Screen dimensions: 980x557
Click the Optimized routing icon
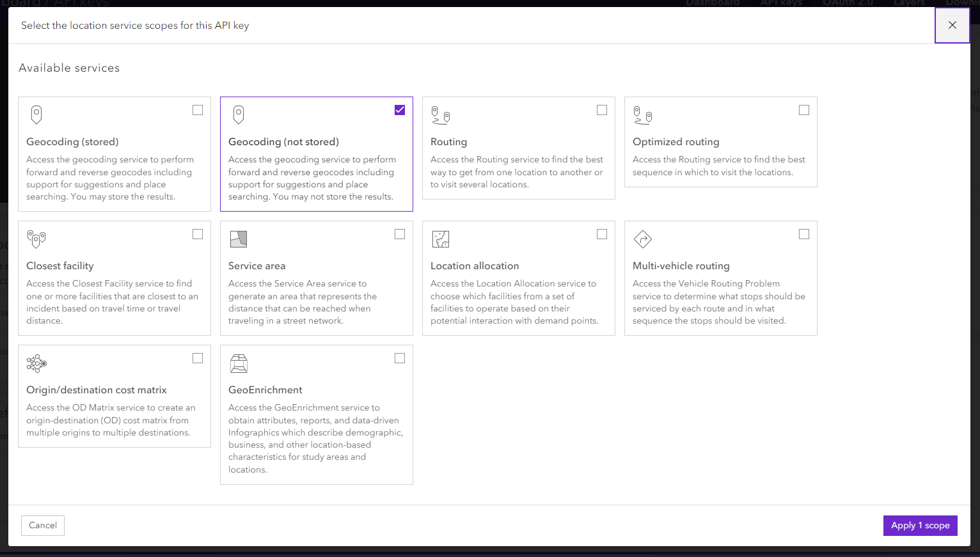[x=642, y=116]
